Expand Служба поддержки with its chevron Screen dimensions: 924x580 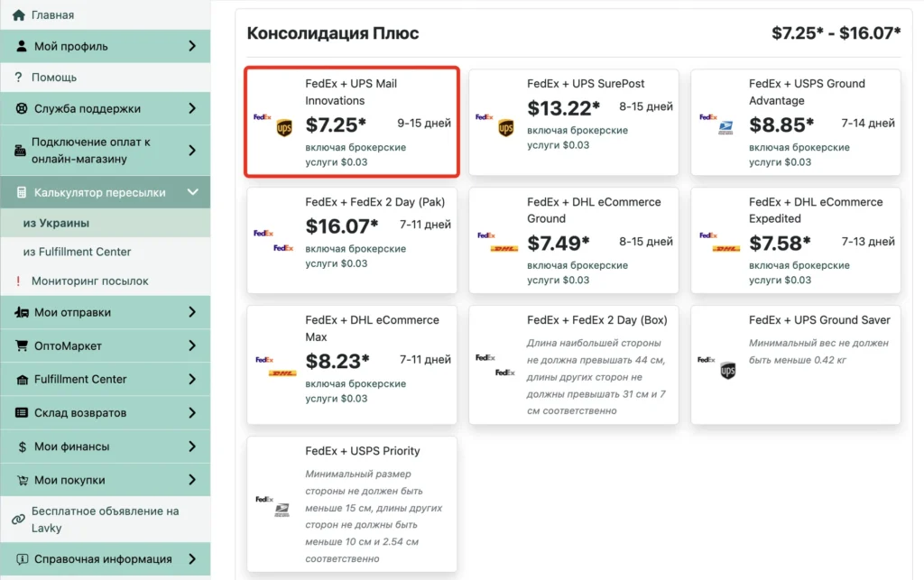(x=192, y=108)
